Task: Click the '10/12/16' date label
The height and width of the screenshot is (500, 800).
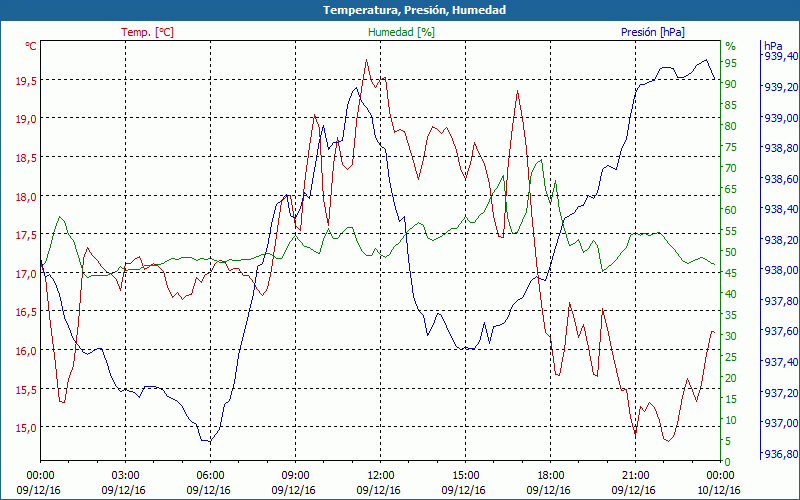Action: click(x=718, y=490)
